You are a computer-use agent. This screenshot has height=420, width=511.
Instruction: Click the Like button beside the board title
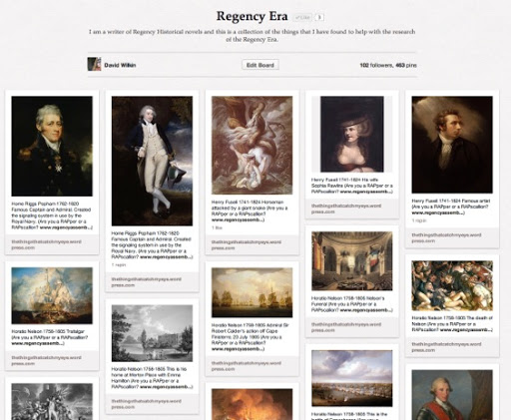coord(302,17)
